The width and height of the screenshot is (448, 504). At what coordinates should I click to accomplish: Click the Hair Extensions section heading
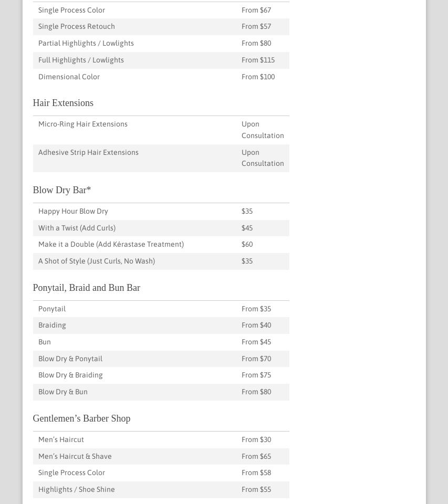[x=63, y=103]
